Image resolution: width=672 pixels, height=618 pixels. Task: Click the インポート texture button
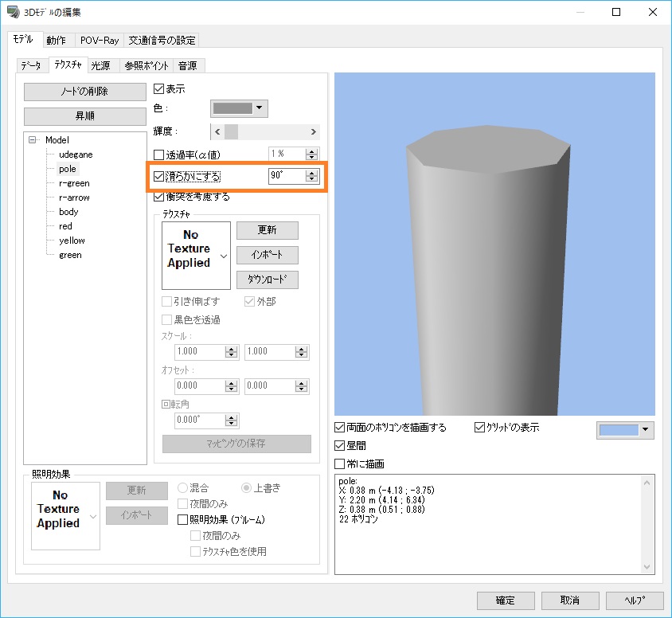pyautogui.click(x=267, y=255)
